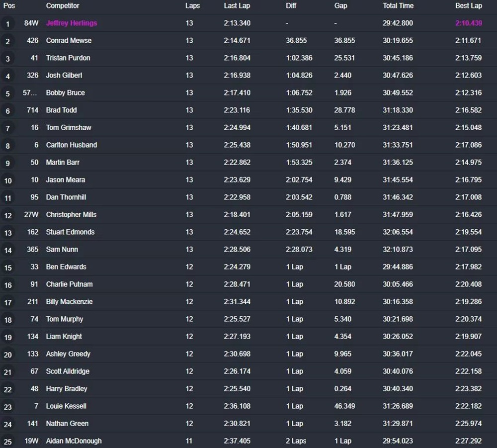This screenshot has width=497, height=448.
Task: Select Billy Mackenzie's competitor name
Action: click(x=69, y=301)
